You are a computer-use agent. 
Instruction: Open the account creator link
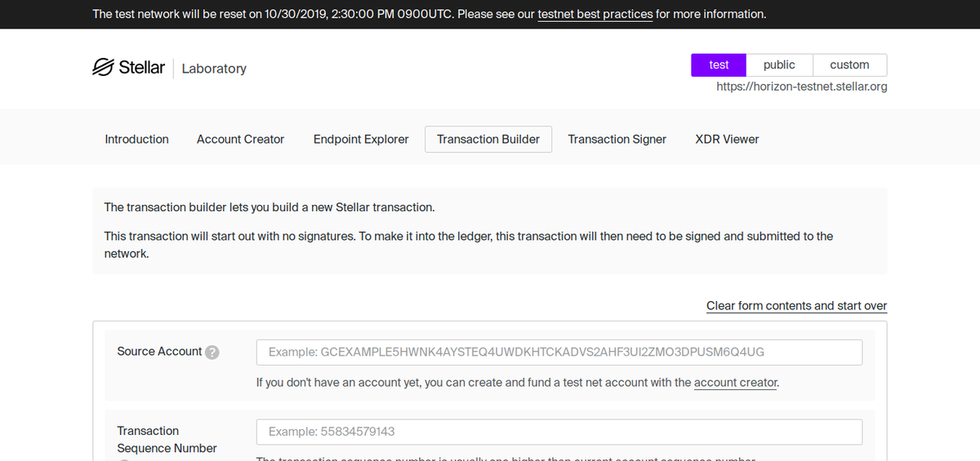(736, 383)
